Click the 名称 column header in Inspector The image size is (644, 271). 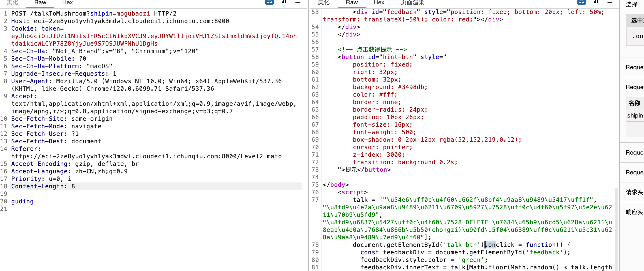(634, 103)
